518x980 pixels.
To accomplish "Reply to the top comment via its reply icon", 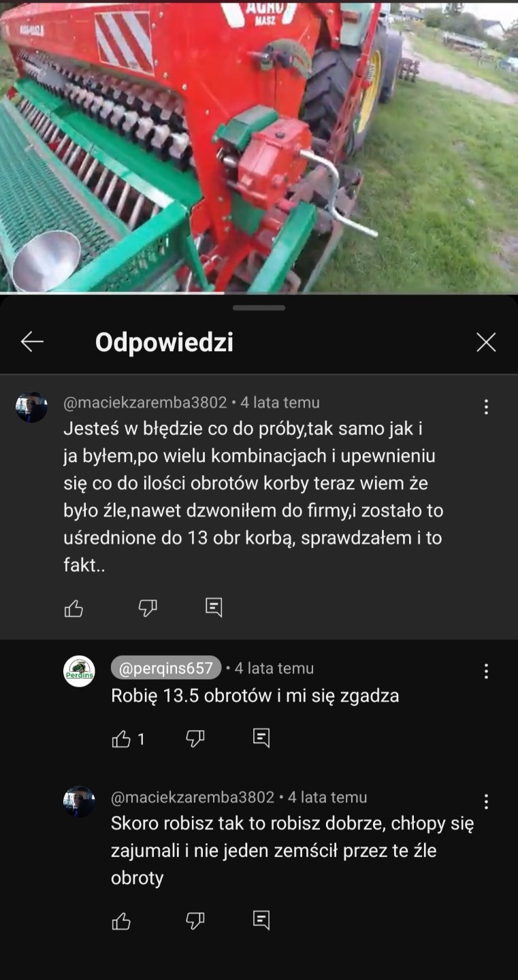I will coord(214,607).
